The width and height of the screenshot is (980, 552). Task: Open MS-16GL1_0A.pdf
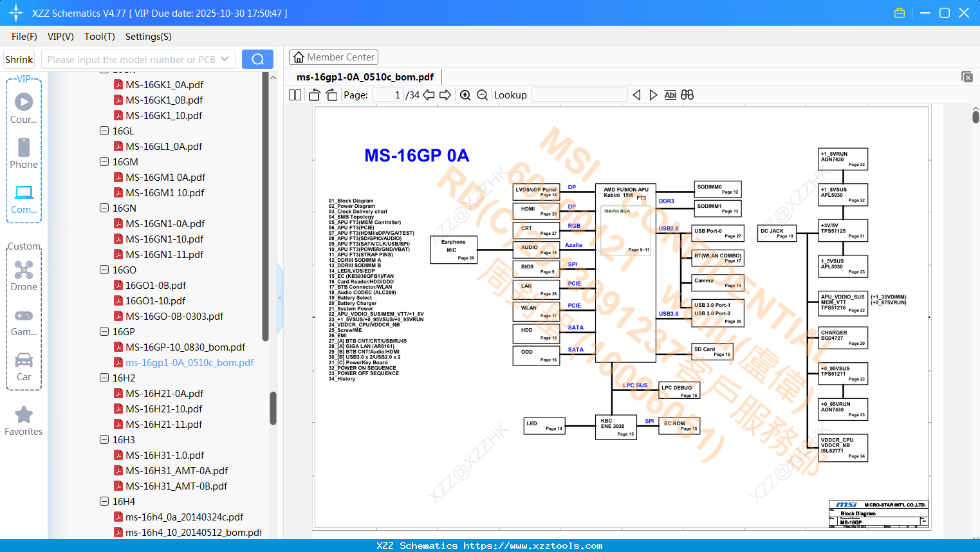coord(164,146)
